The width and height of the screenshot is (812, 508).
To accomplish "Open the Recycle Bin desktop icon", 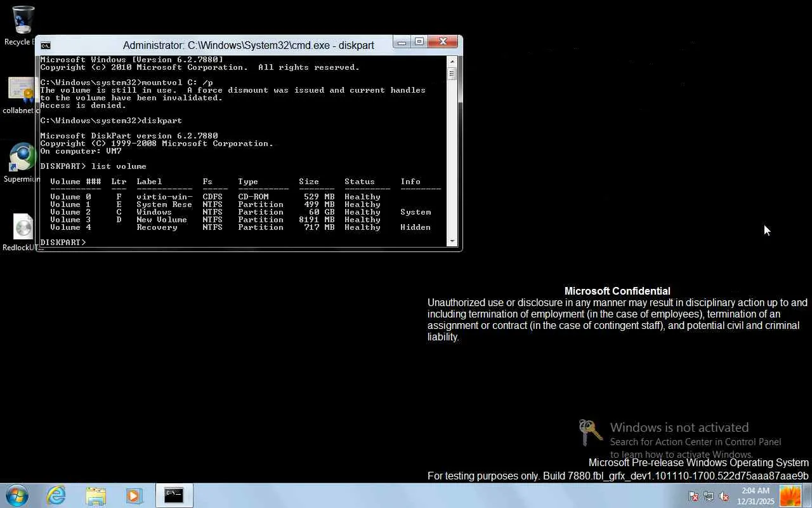I will click(22, 25).
